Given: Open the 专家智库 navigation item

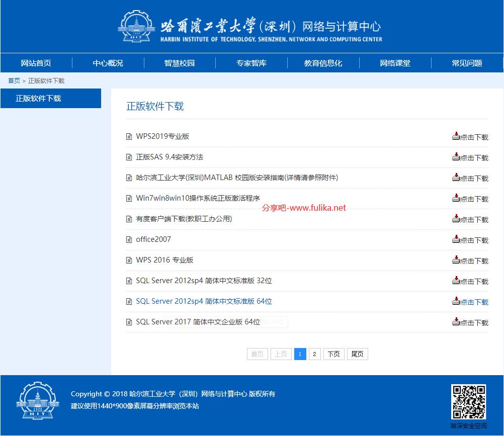Looking at the screenshot, I should click(x=251, y=63).
